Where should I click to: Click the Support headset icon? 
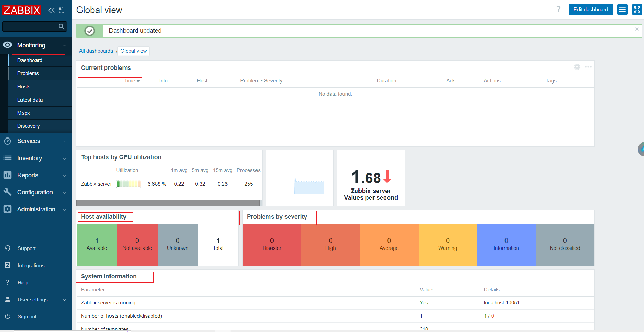[8, 248]
